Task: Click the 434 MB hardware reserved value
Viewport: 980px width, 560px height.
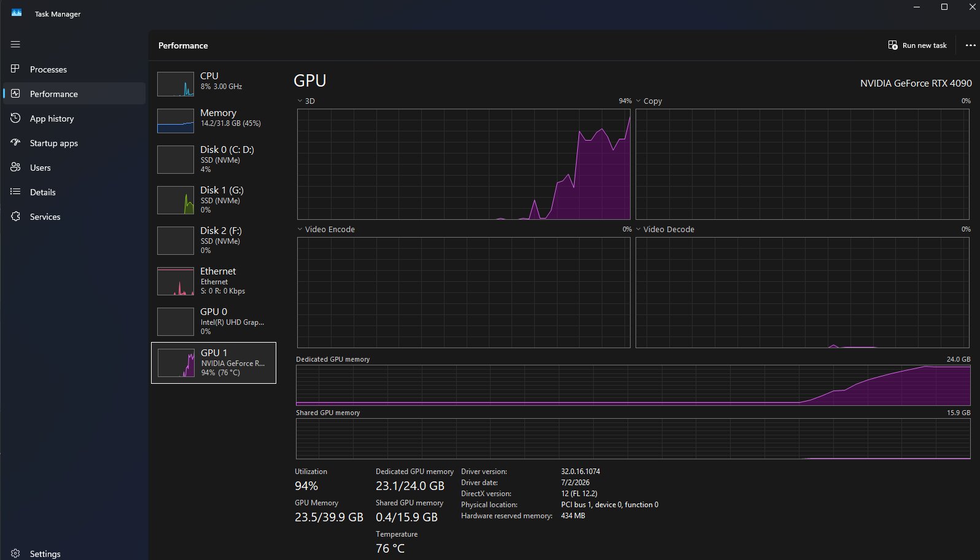Action: [573, 516]
